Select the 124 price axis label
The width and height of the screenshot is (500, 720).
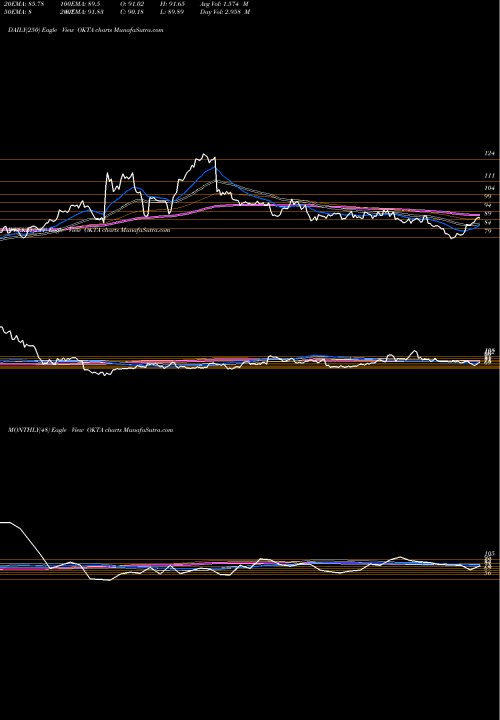(x=490, y=154)
